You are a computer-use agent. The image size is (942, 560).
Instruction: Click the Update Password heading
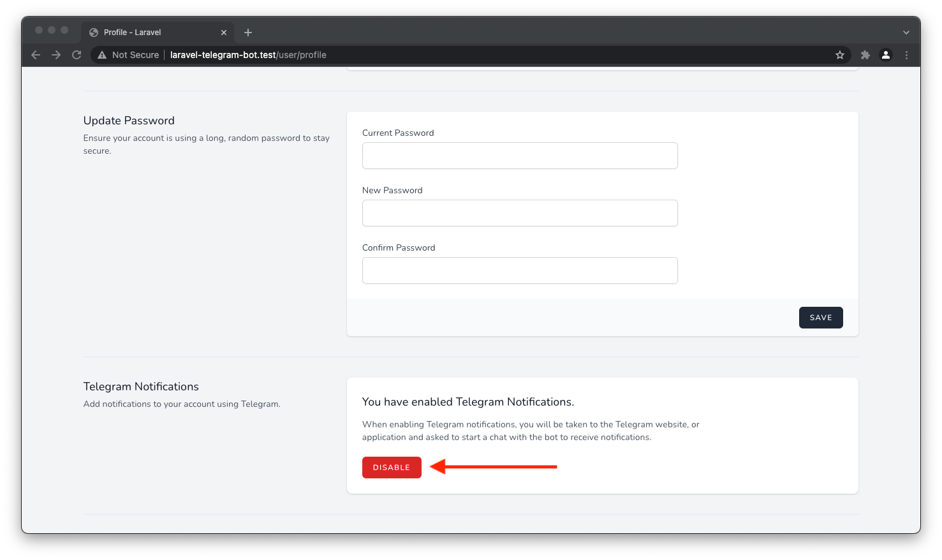coord(129,121)
